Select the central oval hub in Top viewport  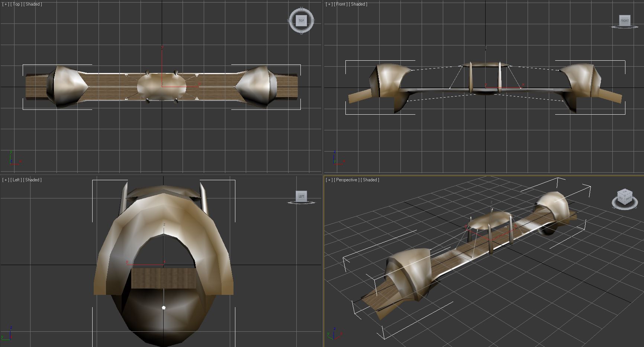(x=161, y=86)
